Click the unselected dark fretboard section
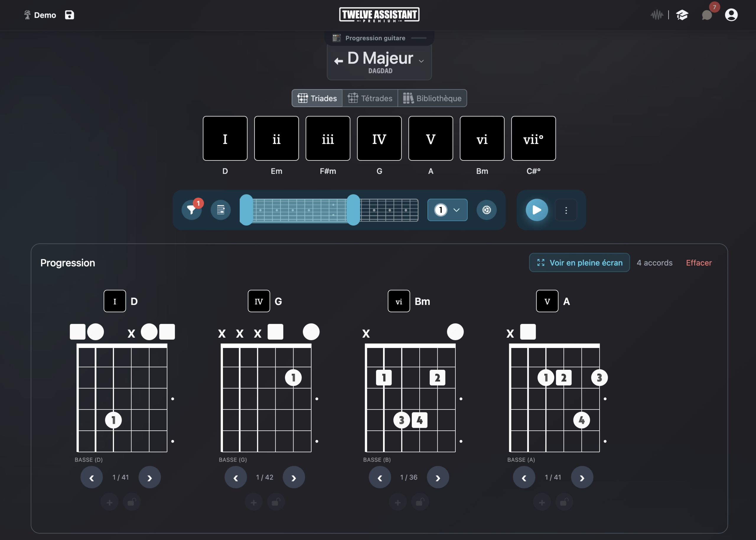 (389, 210)
